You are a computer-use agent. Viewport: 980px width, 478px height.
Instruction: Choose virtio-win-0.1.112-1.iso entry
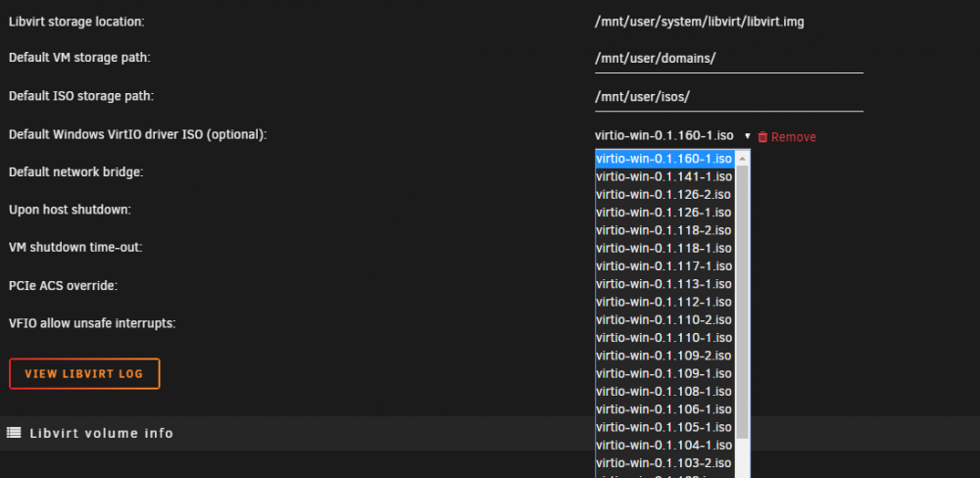pyautogui.click(x=663, y=302)
